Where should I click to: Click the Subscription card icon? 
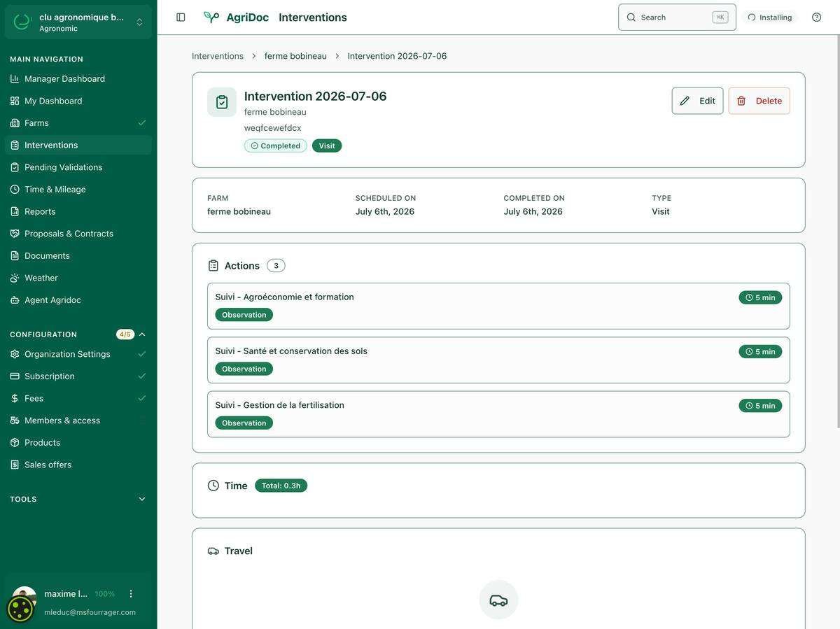[15, 376]
